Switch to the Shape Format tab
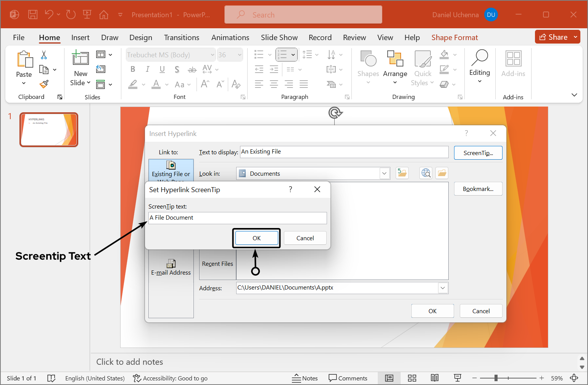The height and width of the screenshot is (385, 588). point(454,37)
